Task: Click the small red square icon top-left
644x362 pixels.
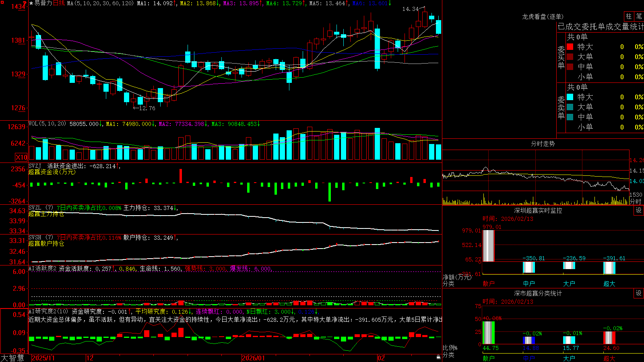Action: (2, 2)
